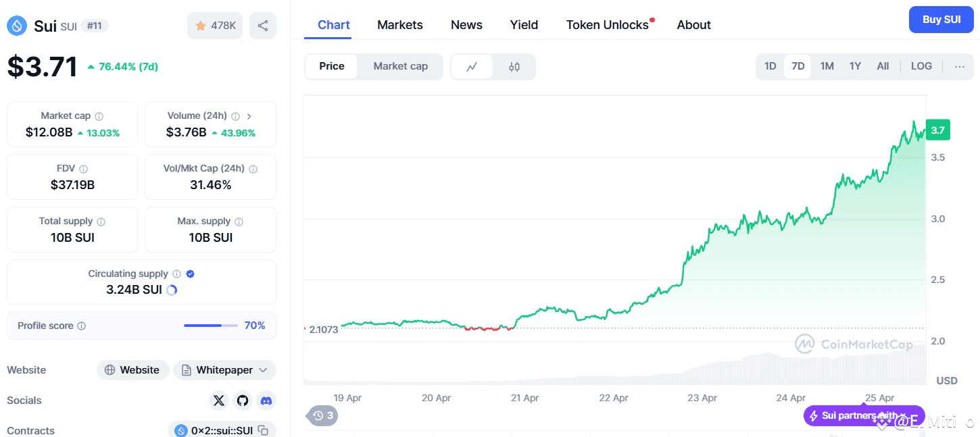Copy the sui::SUI contract address
Viewport: 980px width, 437px height.
pyautogui.click(x=264, y=430)
